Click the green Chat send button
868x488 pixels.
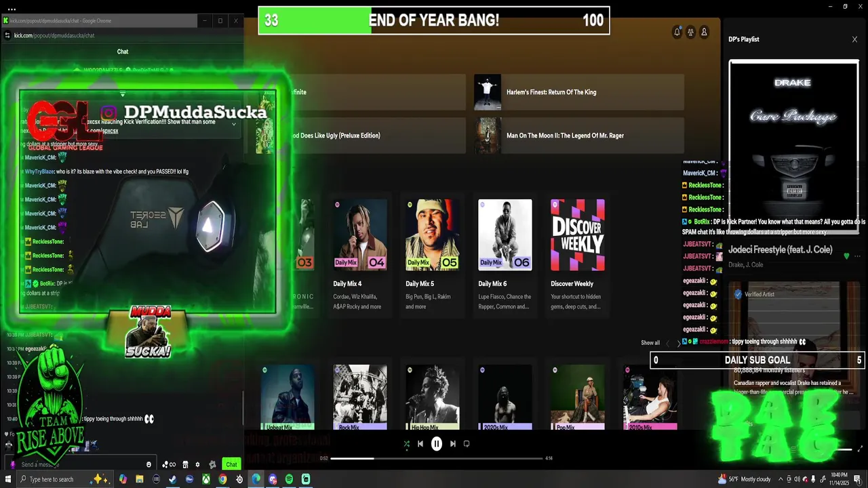(231, 464)
